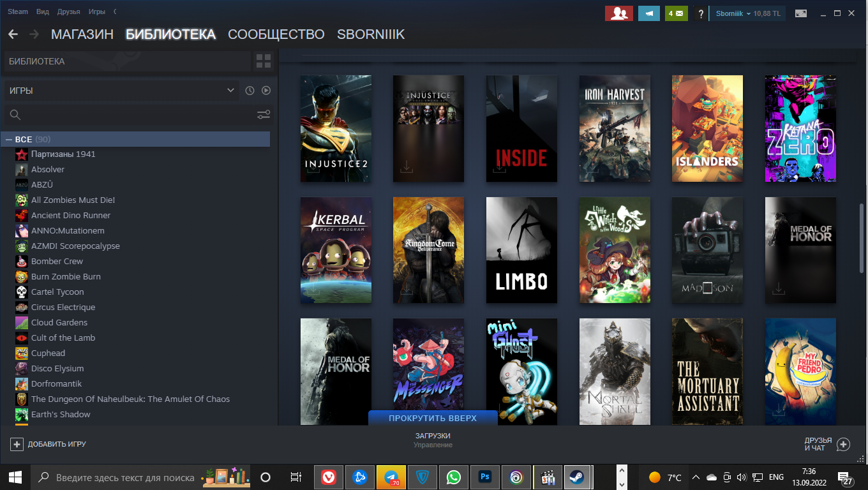Open ДРУЗЬЯ И ЧАТ panel
Viewport: 868px width, 490px height.
[827, 444]
